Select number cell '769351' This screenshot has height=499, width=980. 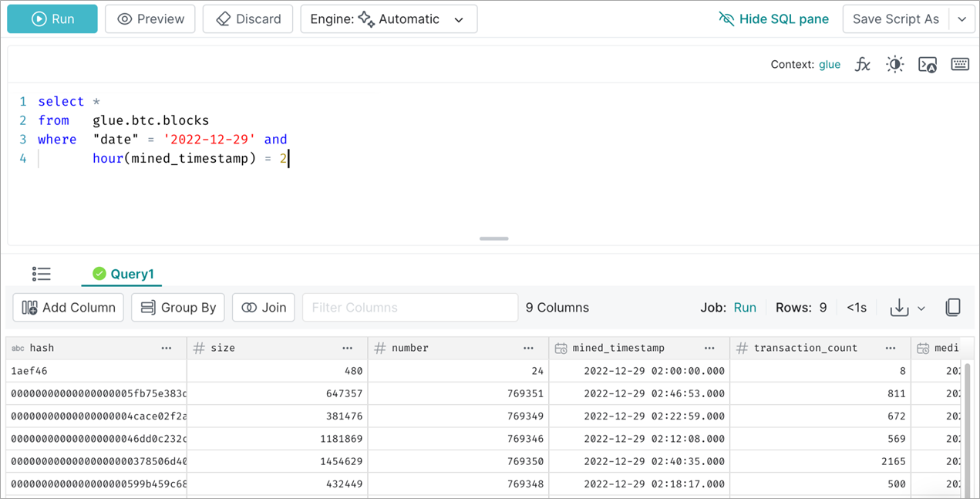[458, 393]
